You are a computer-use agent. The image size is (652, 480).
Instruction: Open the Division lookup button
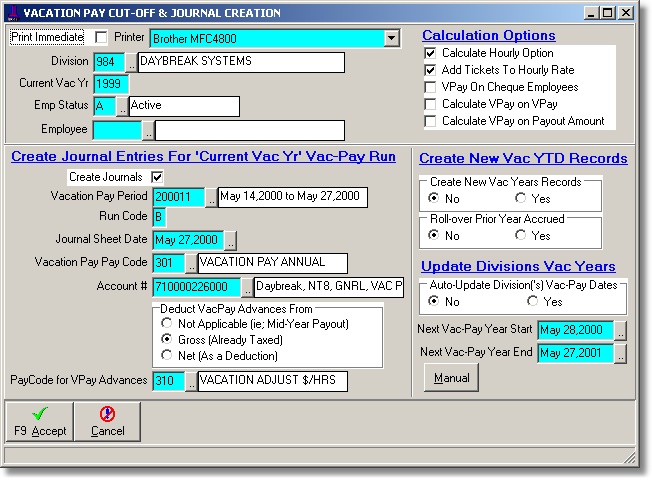[131, 63]
